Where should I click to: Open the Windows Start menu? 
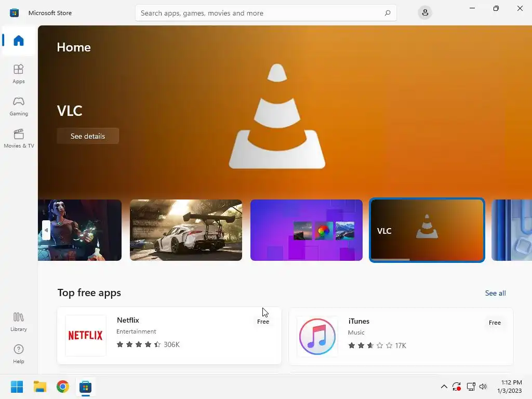click(x=17, y=387)
